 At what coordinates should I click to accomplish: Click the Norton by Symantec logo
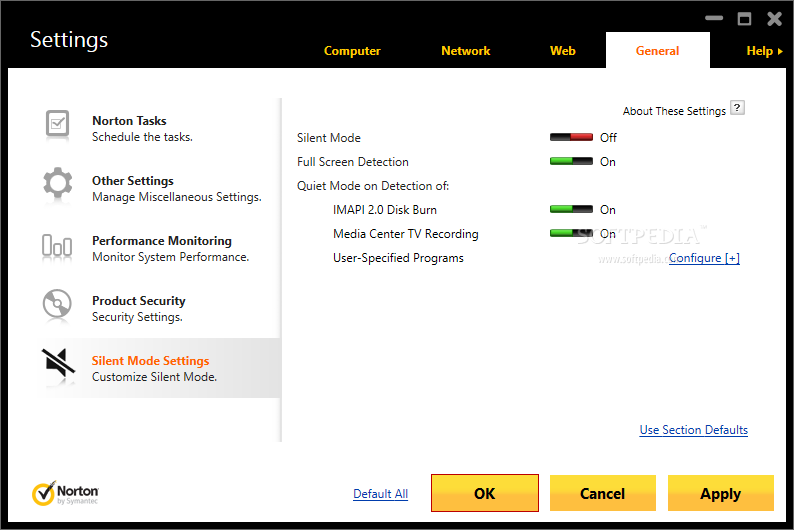pyautogui.click(x=65, y=493)
